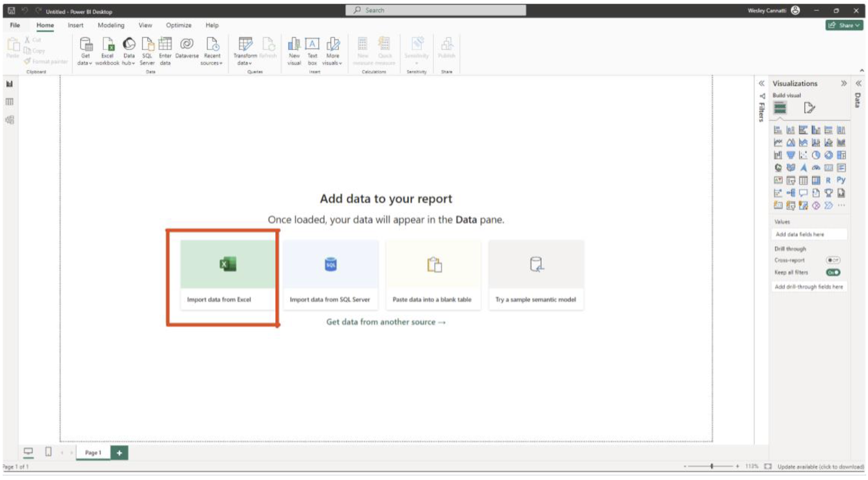This screenshot has height=480, width=868.
Task: Insert an R script visual
Action: (829, 180)
